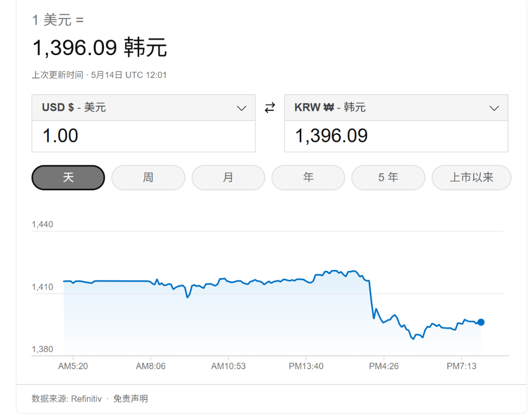Image resolution: width=532 pixels, height=414 pixels.
Task: Select the 5 年 range button
Action: click(x=388, y=177)
